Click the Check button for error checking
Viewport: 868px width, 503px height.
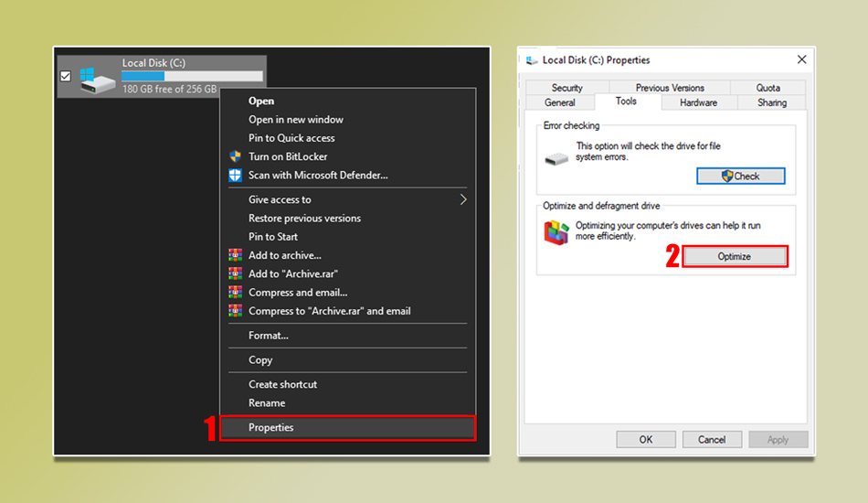(x=741, y=177)
